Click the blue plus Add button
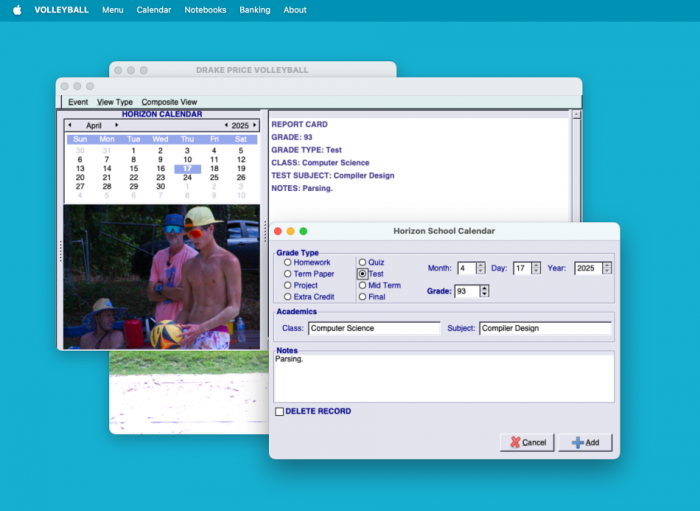Image resolution: width=700 pixels, height=511 pixels. click(x=585, y=442)
